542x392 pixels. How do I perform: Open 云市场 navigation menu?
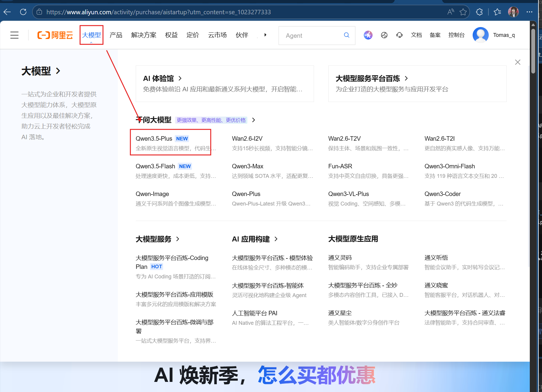[217, 35]
